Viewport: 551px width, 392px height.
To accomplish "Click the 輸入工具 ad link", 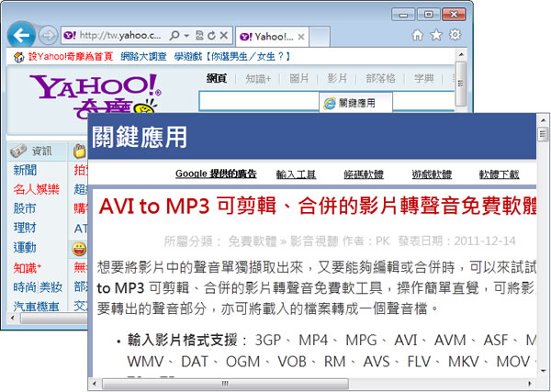I will [296, 174].
